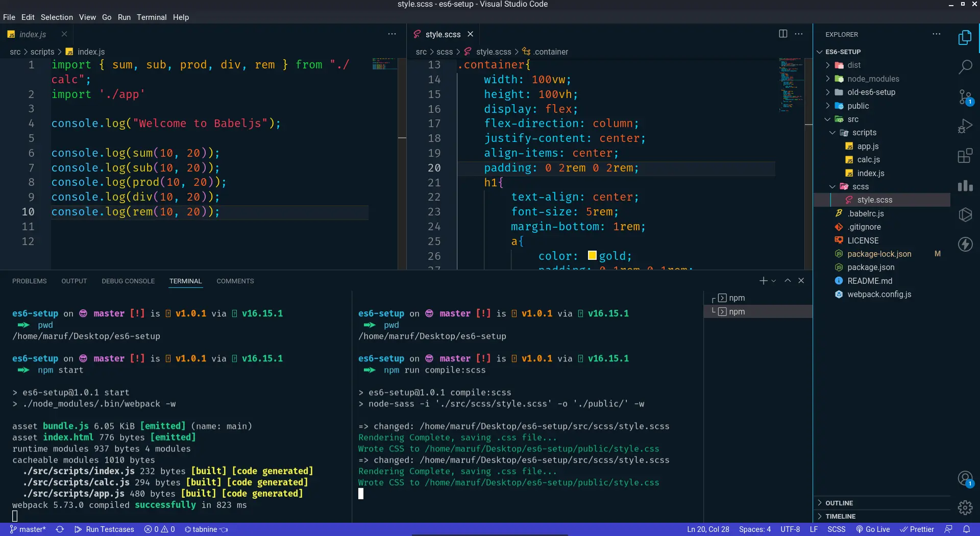The image size is (980, 536).
Task: Open calc.js in the explorer
Action: (868, 160)
